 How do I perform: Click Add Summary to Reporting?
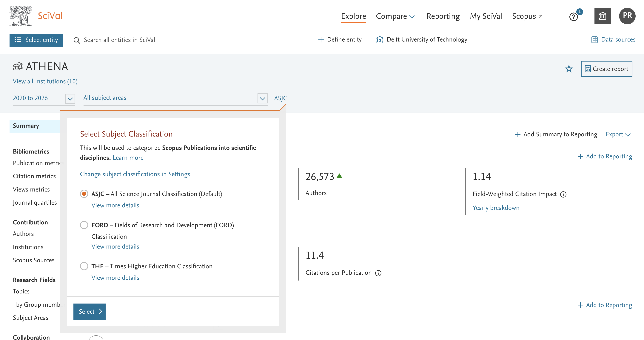556,134
